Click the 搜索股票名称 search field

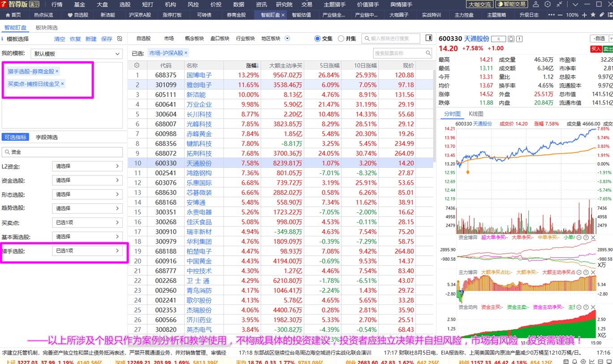403,53
